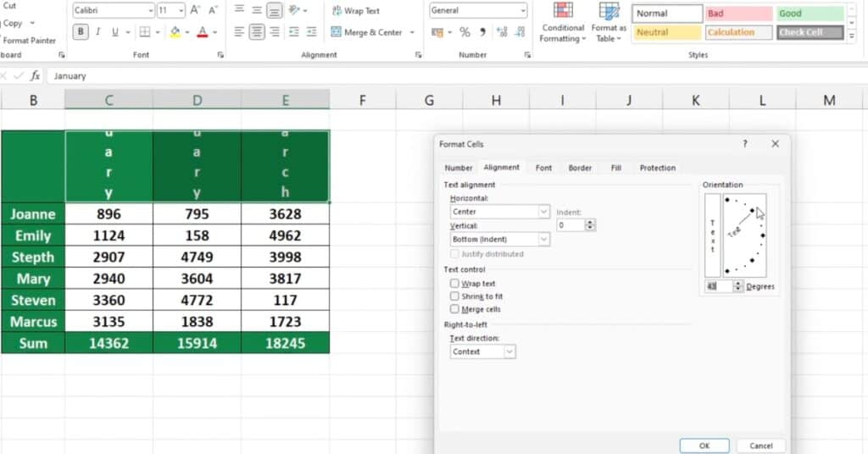
Task: Switch to Border tab in Format Cells
Action: [x=580, y=168]
